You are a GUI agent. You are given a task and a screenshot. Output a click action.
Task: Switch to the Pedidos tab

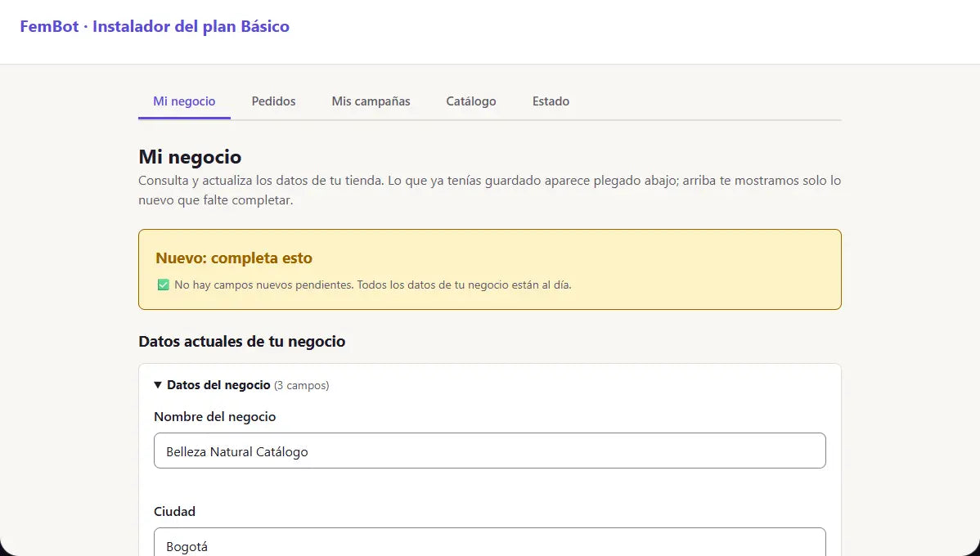point(273,101)
